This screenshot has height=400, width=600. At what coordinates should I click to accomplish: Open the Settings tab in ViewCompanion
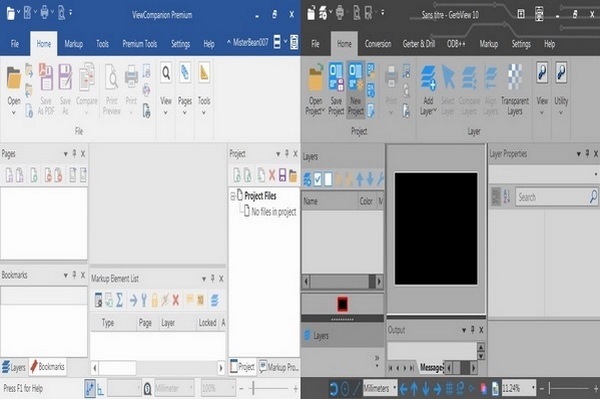[180, 44]
